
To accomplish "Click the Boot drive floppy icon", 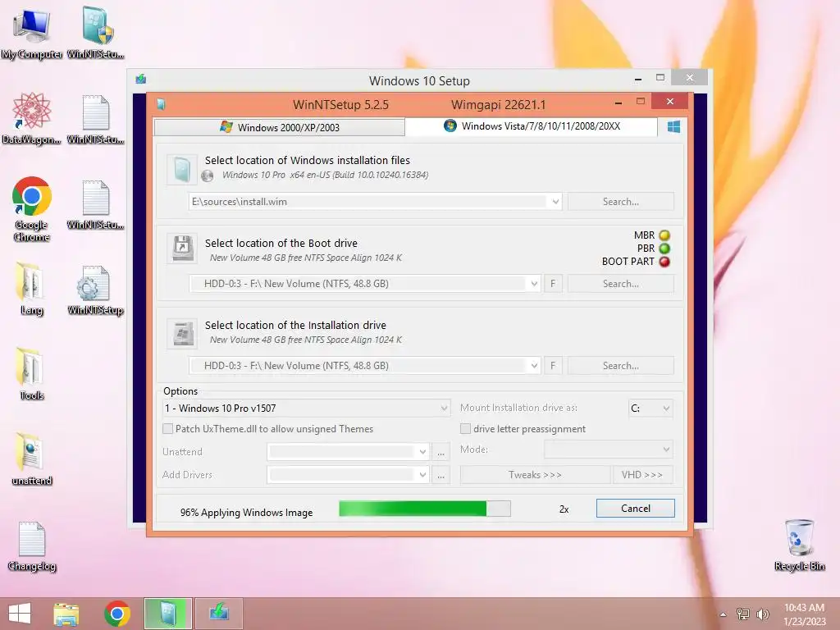I will click(x=182, y=248).
